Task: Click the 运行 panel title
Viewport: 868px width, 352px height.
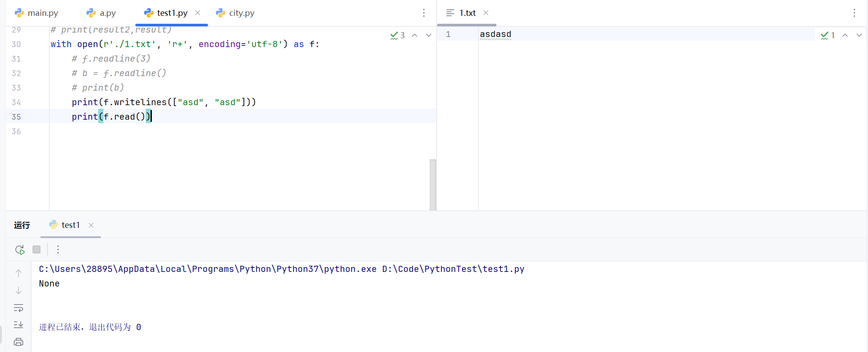Action: pos(22,225)
